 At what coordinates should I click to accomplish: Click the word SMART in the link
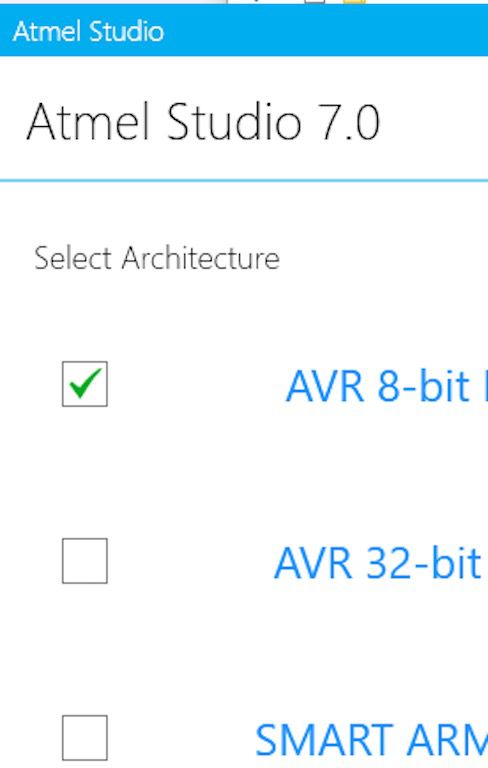coord(324,740)
